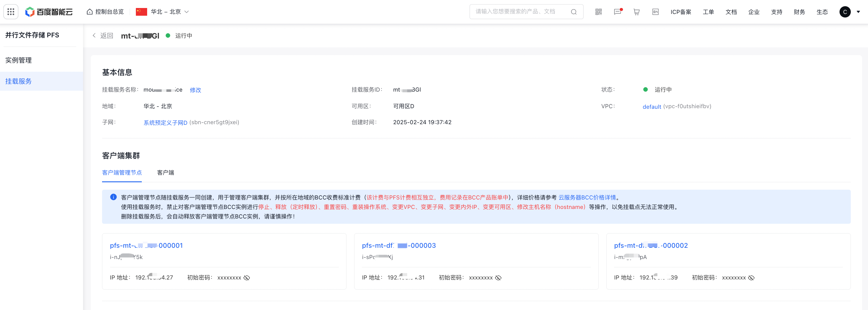The image size is (868, 310).
Task: Click the search magnifier icon
Action: coord(573,12)
